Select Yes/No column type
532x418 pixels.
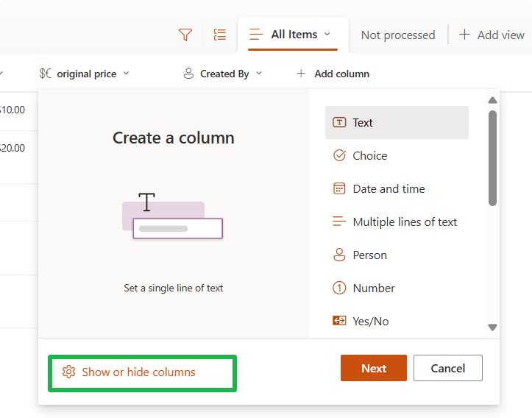397,321
